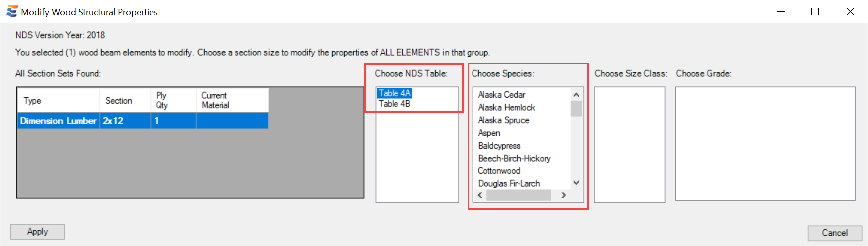Choose Alaska Hemlock species
This screenshot has width=868, height=246.
point(506,107)
